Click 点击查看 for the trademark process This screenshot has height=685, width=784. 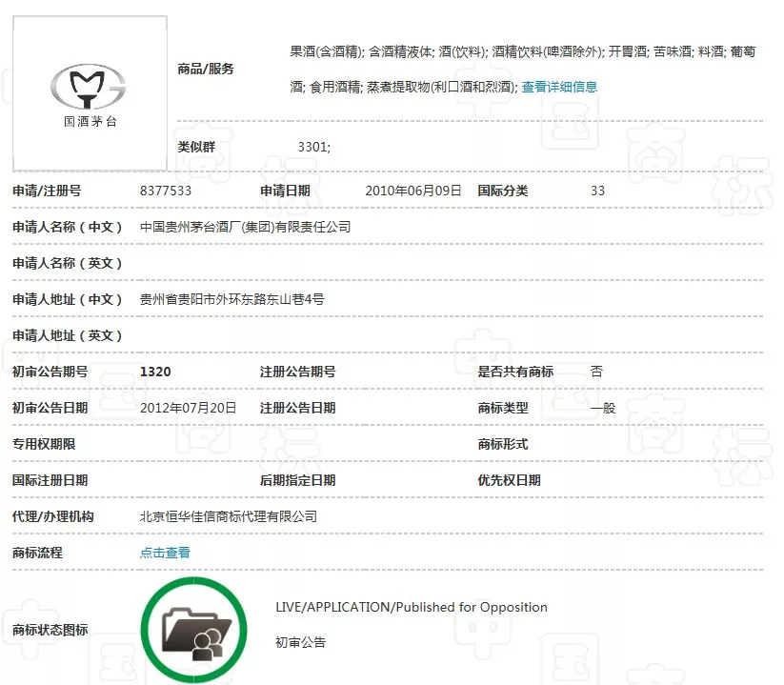click(x=165, y=553)
